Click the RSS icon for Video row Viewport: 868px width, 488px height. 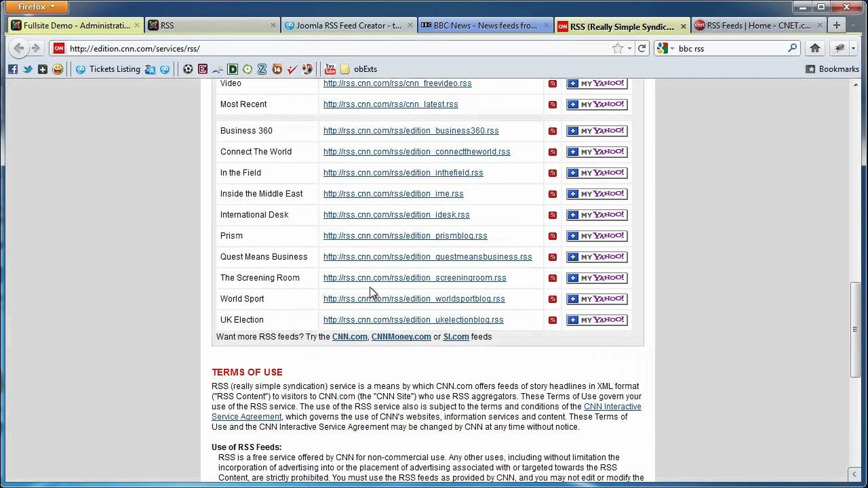[553, 84]
